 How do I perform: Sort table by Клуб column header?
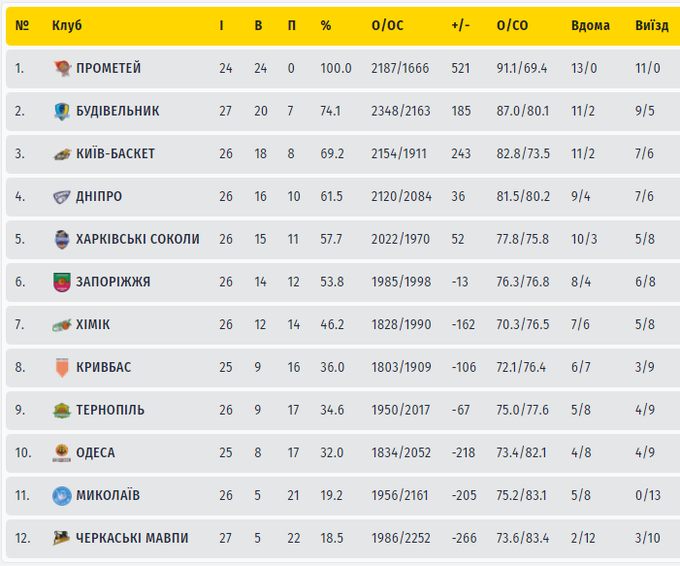click(67, 25)
